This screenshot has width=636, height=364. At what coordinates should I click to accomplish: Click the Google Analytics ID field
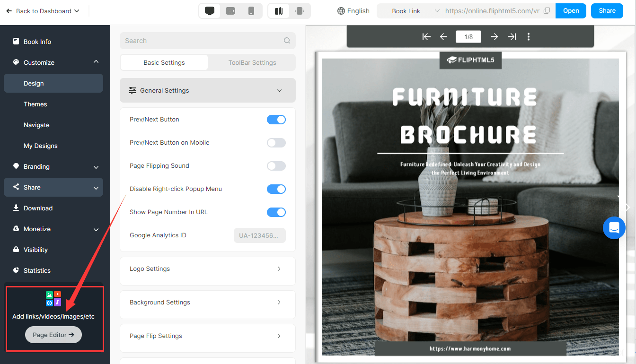260,235
